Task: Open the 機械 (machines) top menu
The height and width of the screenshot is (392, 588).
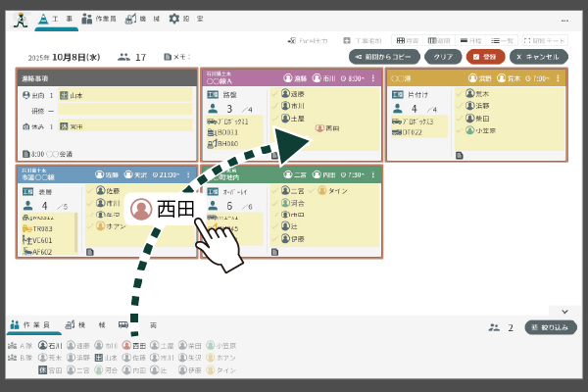Action: pyautogui.click(x=143, y=19)
